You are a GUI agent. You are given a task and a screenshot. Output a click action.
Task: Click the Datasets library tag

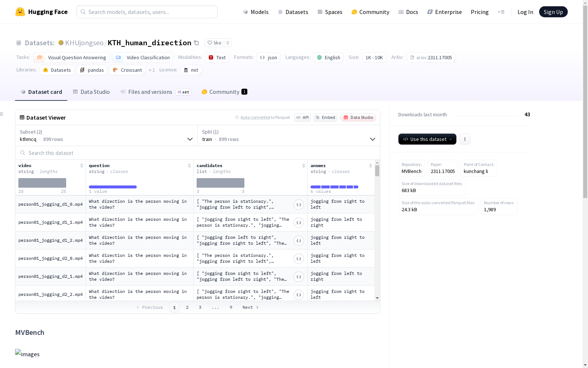[x=57, y=70]
